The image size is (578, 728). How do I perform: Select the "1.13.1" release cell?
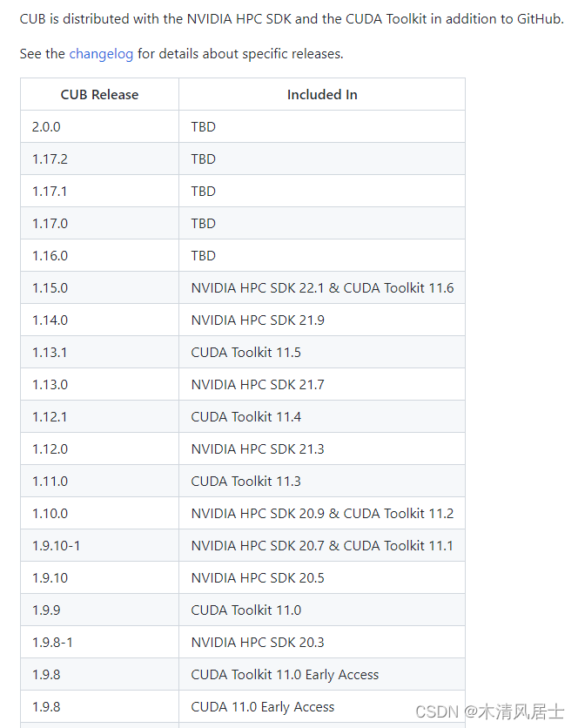pyautogui.click(x=99, y=352)
